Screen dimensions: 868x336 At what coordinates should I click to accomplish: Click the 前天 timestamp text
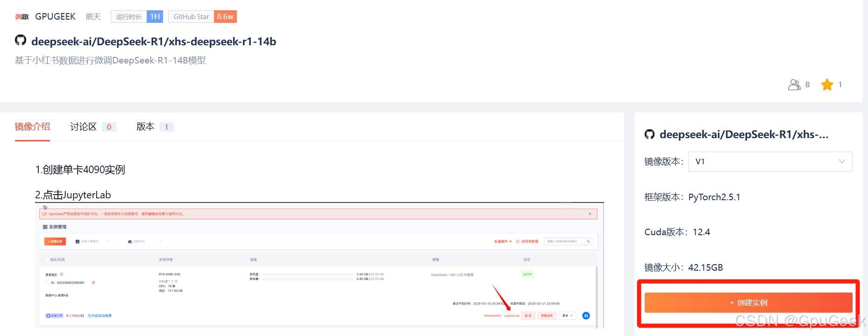93,17
